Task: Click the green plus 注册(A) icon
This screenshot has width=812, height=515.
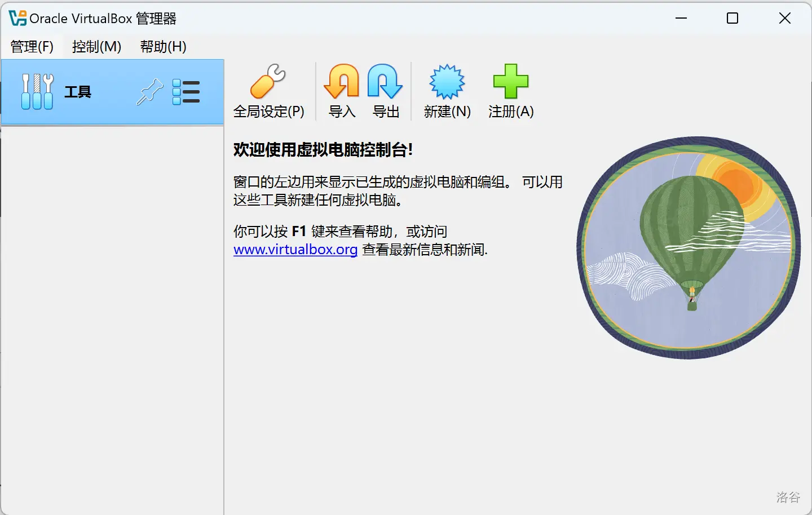Action: click(x=510, y=82)
